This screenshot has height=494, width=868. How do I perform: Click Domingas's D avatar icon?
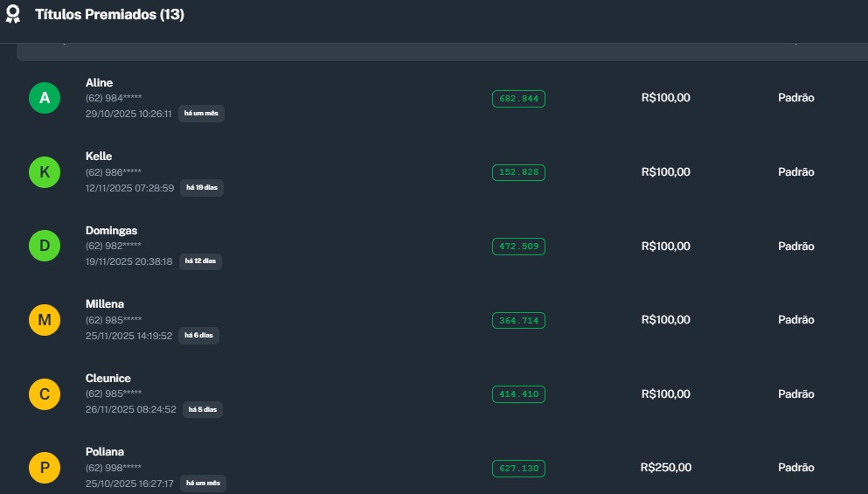coord(45,247)
